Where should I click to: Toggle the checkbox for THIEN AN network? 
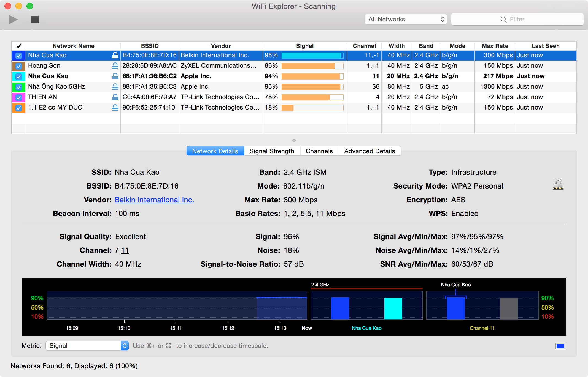[x=19, y=97]
